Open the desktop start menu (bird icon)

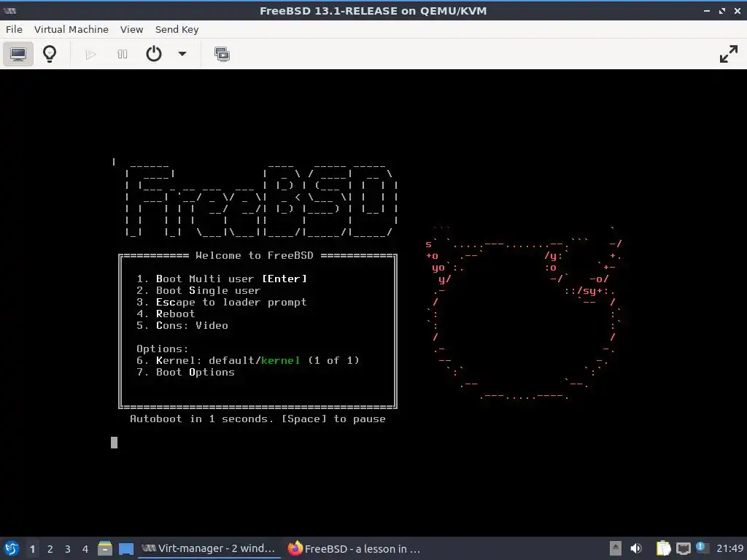pos(12,548)
